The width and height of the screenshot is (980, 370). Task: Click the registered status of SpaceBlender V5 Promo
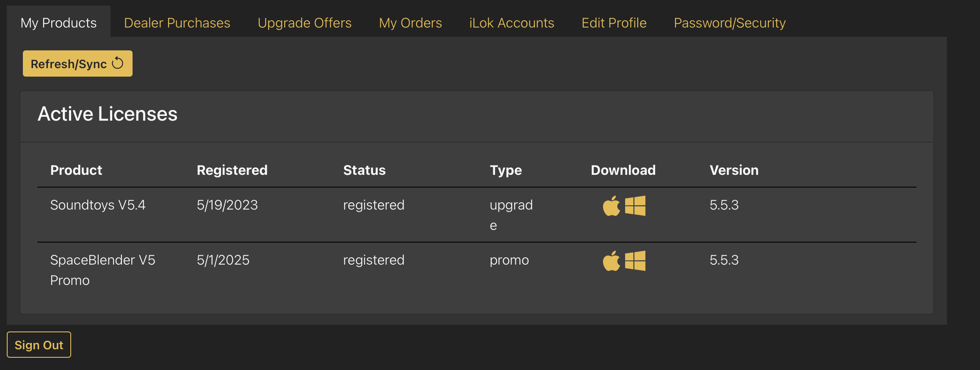374,260
